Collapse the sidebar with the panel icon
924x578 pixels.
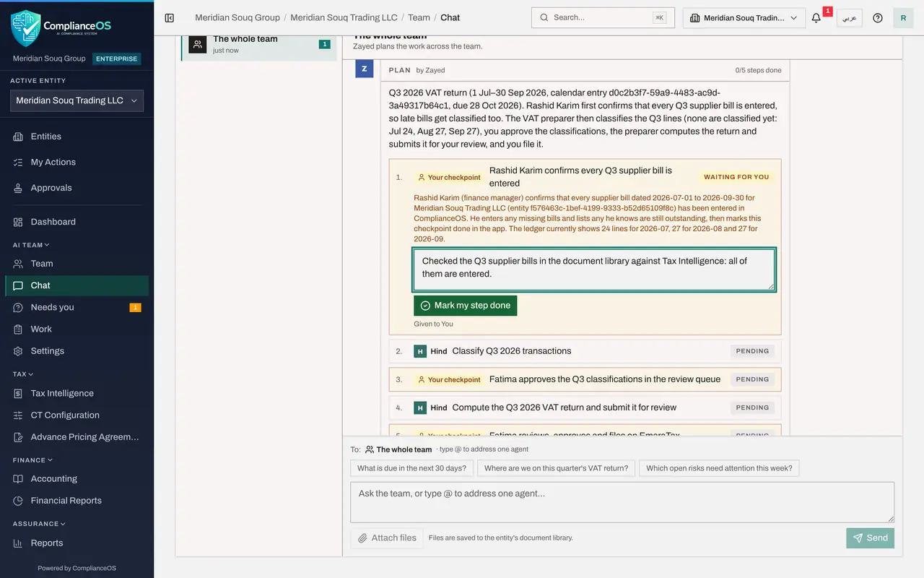170,18
